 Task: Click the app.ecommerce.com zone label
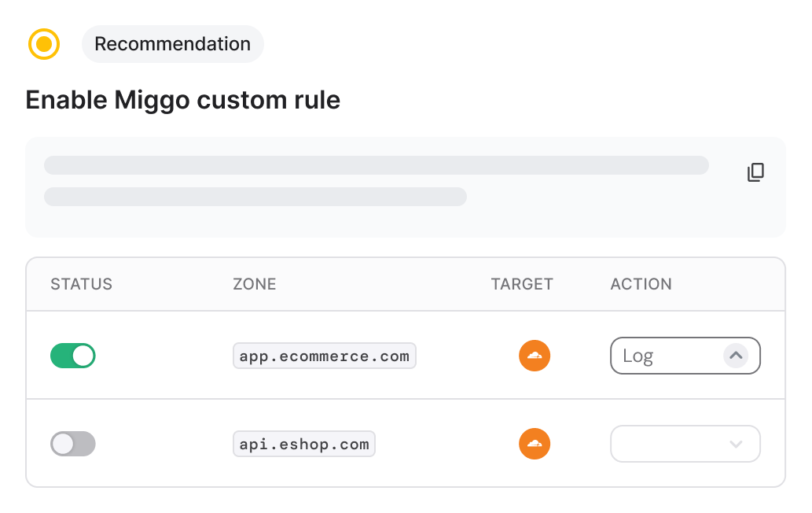pos(325,356)
